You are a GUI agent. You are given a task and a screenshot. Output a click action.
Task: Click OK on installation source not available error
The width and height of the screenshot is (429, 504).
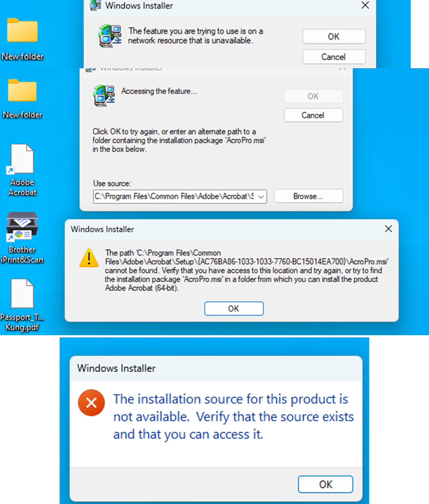coord(326,484)
